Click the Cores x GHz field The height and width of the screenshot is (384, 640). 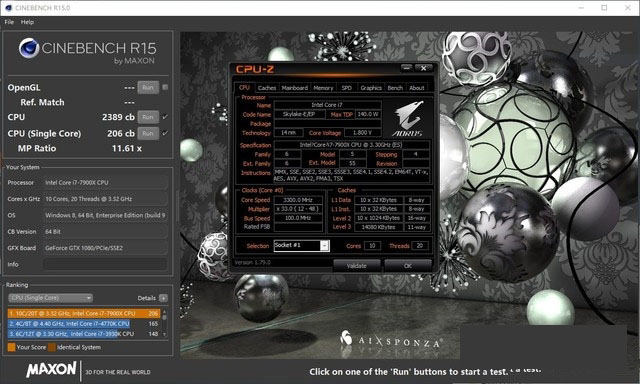105,199
